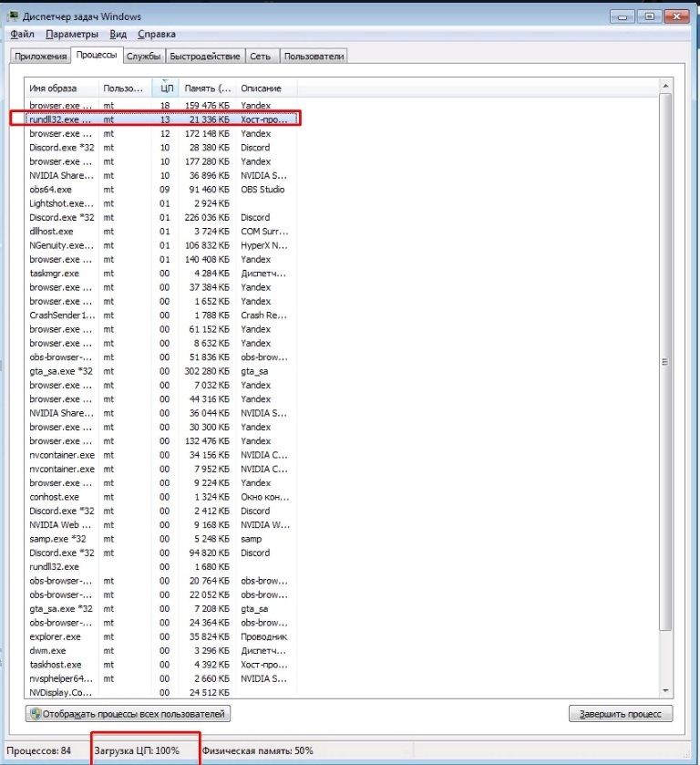
Task: Open the Файл menu
Action: pyautogui.click(x=23, y=34)
